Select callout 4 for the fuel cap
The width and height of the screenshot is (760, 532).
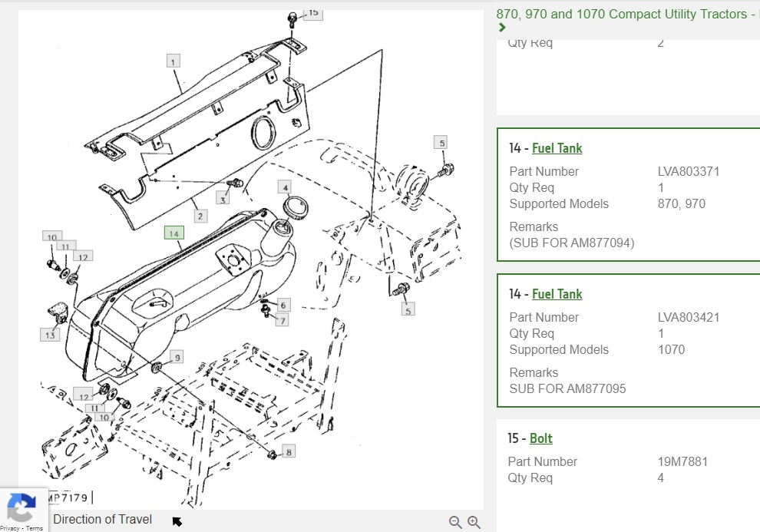click(285, 187)
